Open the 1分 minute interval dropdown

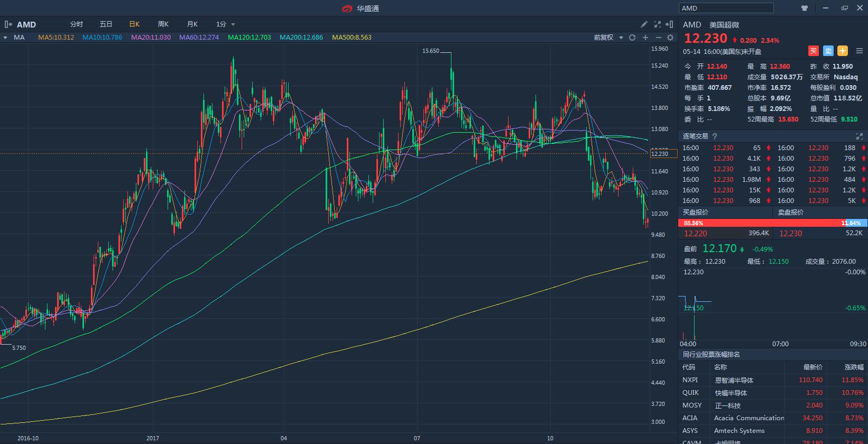225,24
